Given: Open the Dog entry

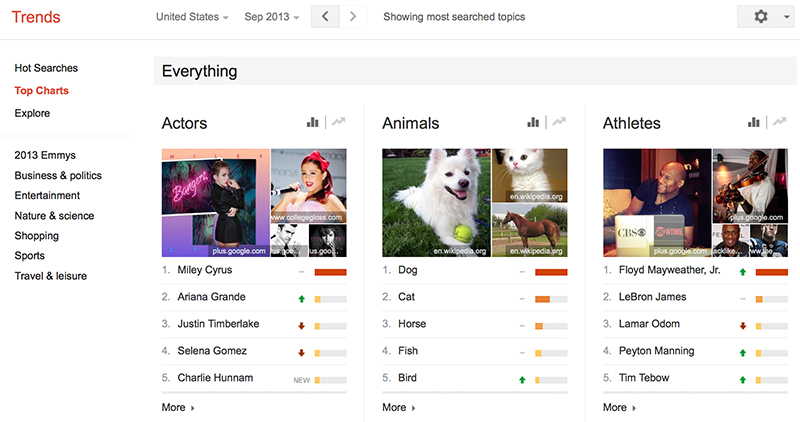Looking at the screenshot, I should (x=408, y=270).
